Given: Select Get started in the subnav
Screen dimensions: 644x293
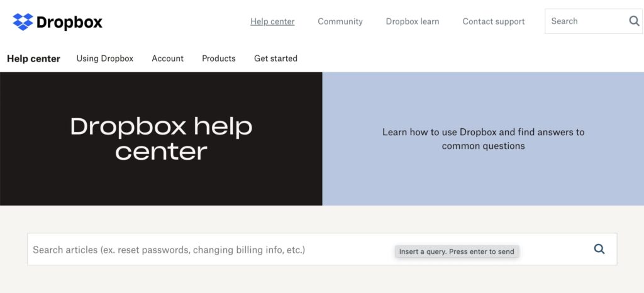Looking at the screenshot, I should point(275,58).
